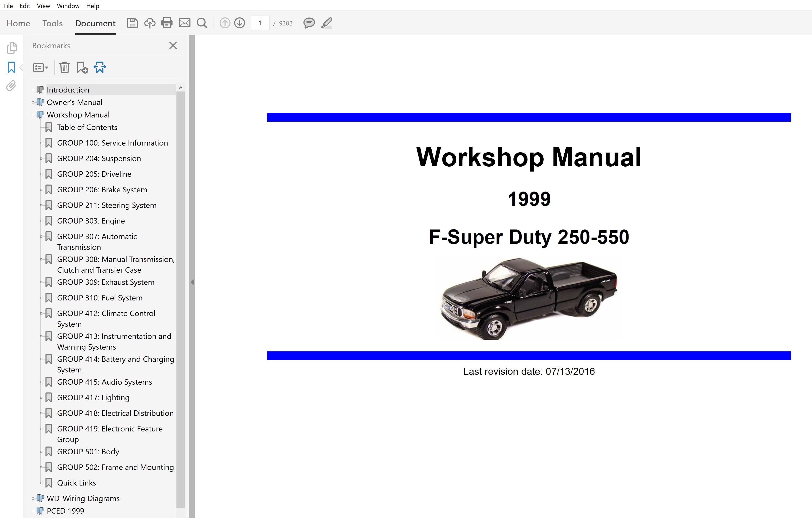This screenshot has width=812, height=518.
Task: Open the page thumbnails panel
Action: 12,48
